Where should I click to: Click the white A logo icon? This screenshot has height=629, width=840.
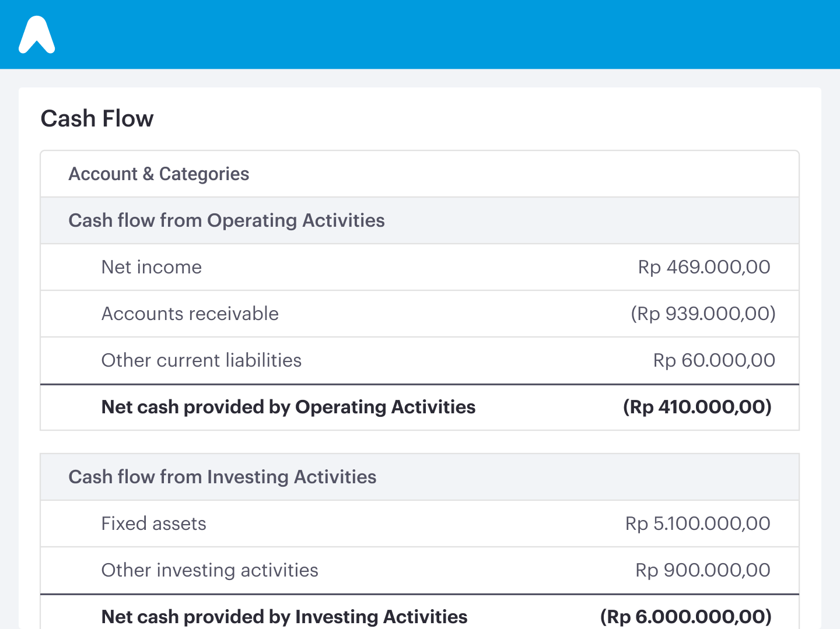click(37, 34)
